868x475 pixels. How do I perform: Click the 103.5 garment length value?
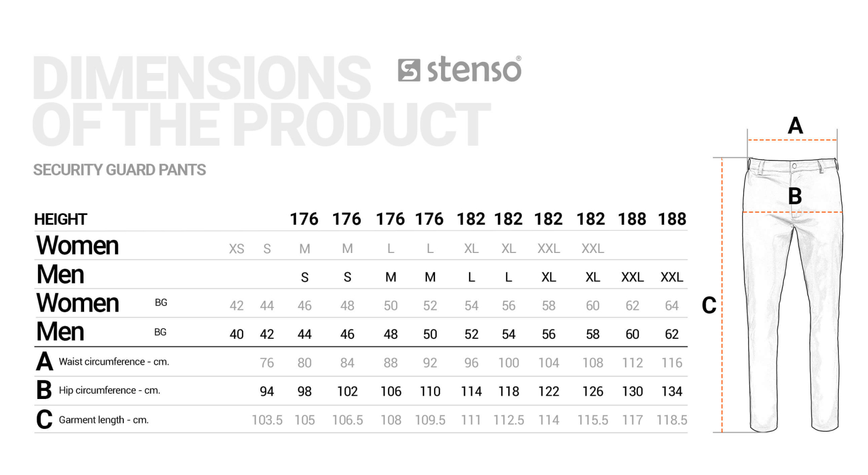(x=267, y=420)
